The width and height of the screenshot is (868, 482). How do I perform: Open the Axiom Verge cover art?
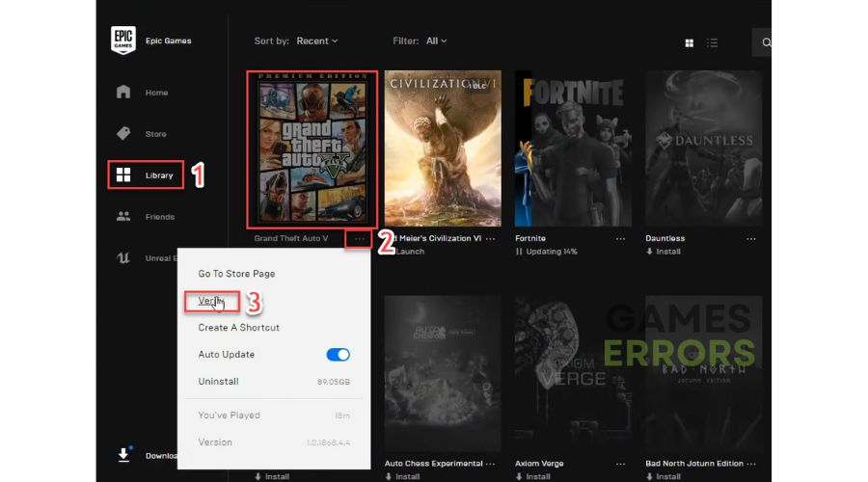(574, 373)
